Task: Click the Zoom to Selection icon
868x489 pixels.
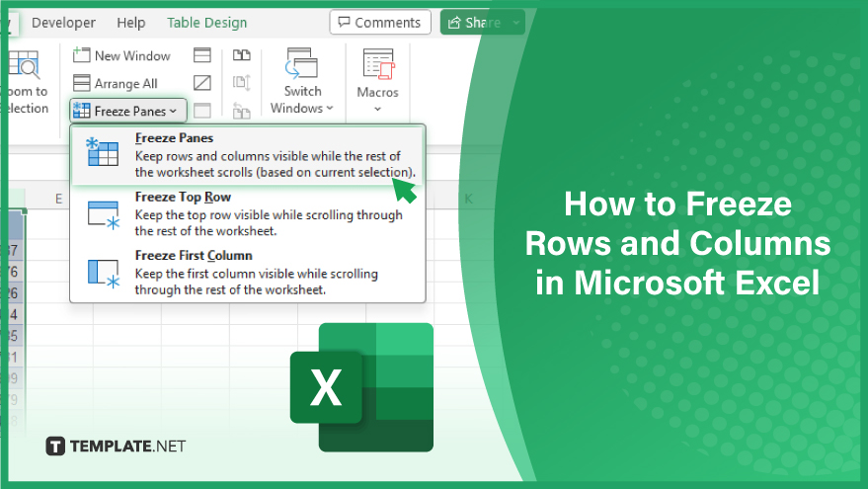Action: (x=24, y=64)
